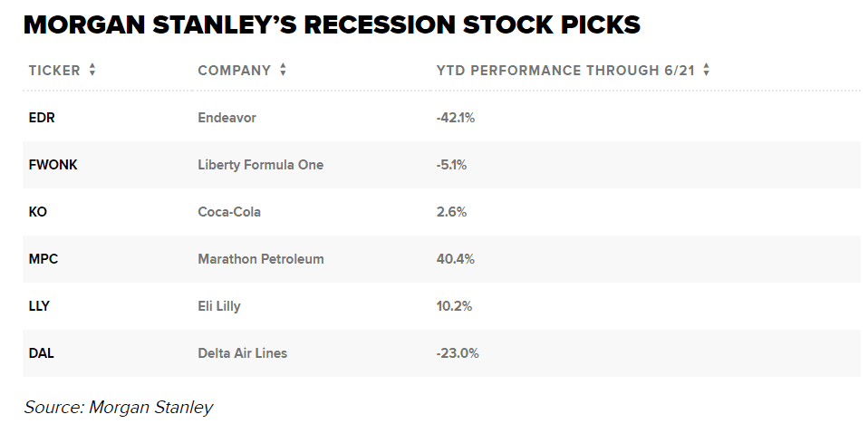Click the YTD PERFORMANCE THROUGH 6/21 header
The height and width of the screenshot is (424, 868).
click(565, 71)
